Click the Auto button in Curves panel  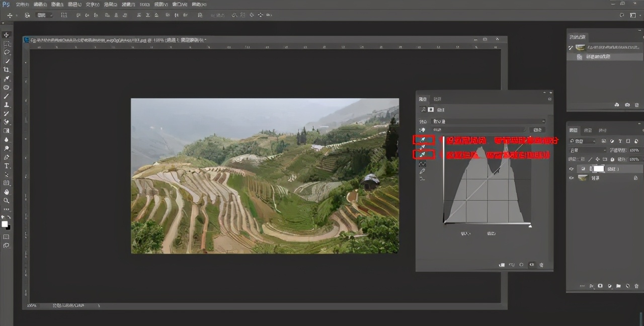click(537, 130)
